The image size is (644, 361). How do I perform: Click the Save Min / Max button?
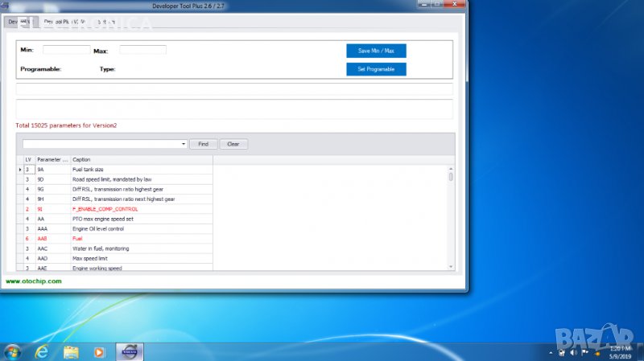[x=376, y=51]
